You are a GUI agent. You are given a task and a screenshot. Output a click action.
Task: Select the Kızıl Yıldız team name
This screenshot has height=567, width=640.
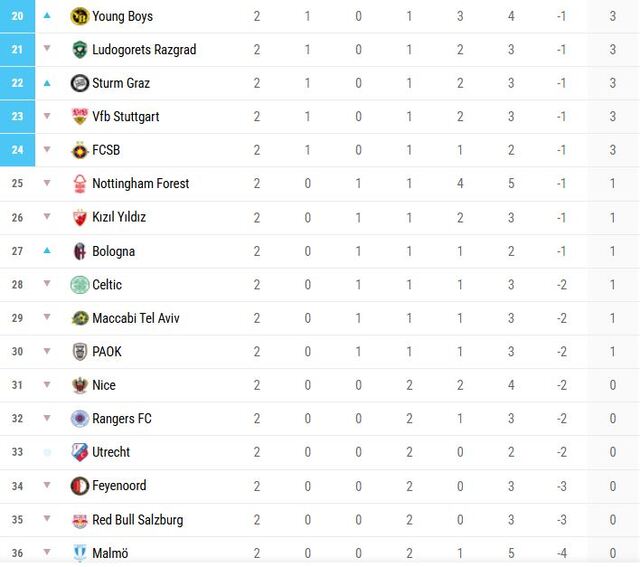[119, 217]
